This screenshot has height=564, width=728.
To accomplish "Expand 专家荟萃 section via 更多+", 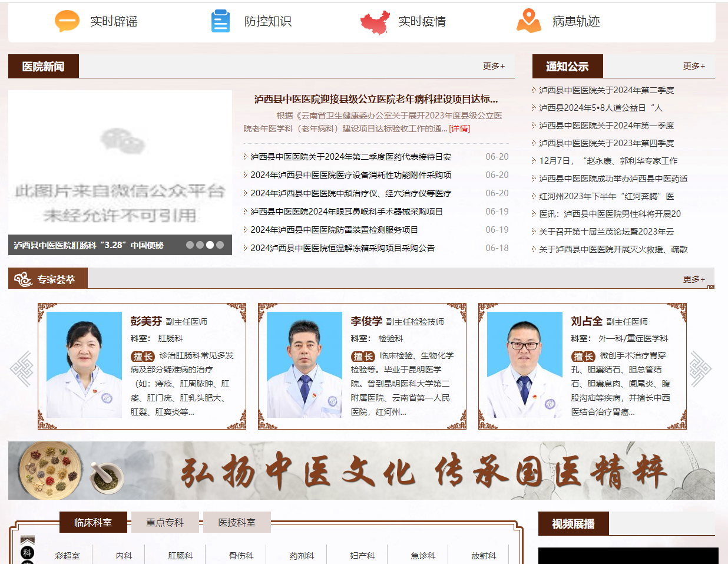I will 694,279.
